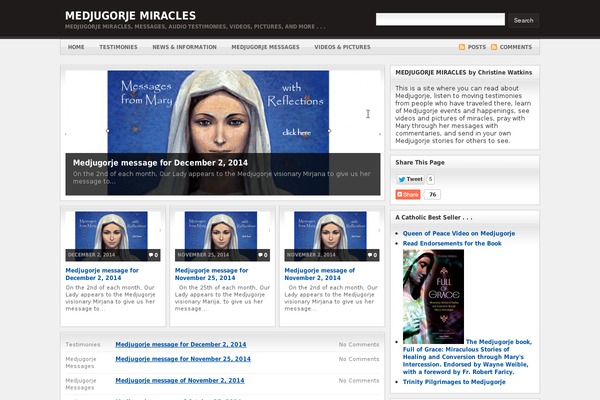This screenshot has height=400, width=600.
Task: Click the share count bubble showing 76
Action: click(432, 194)
